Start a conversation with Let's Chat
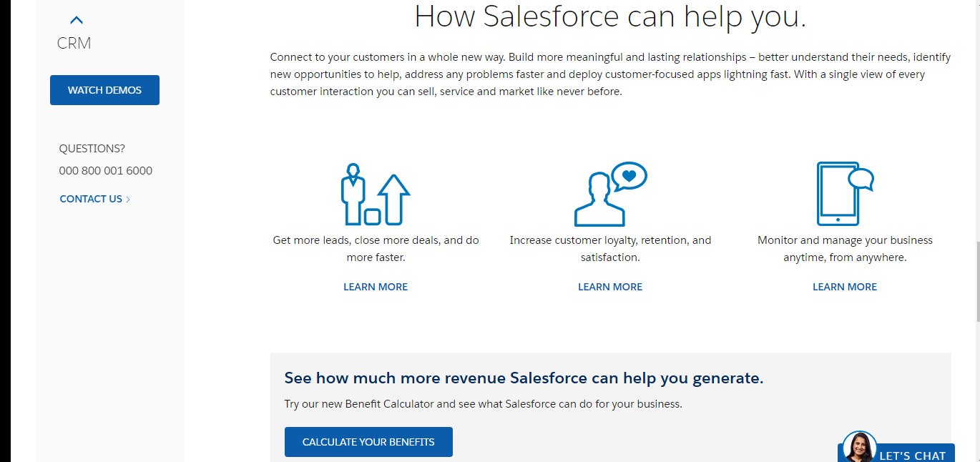 click(x=912, y=455)
